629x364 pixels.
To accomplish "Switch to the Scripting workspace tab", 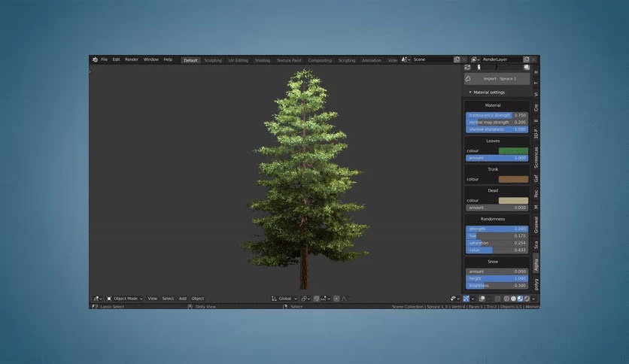I will click(x=347, y=60).
